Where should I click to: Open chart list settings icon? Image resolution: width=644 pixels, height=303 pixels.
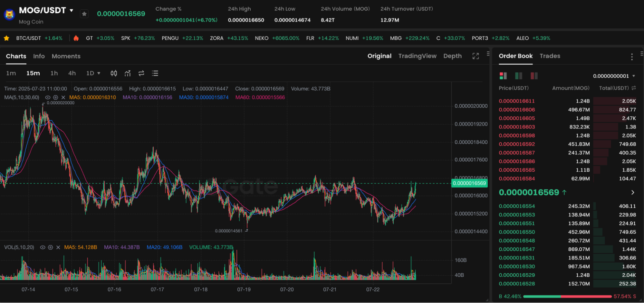coord(155,73)
